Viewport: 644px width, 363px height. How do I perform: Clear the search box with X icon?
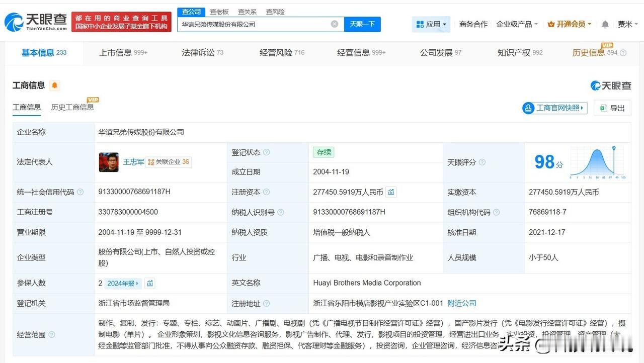(335, 24)
